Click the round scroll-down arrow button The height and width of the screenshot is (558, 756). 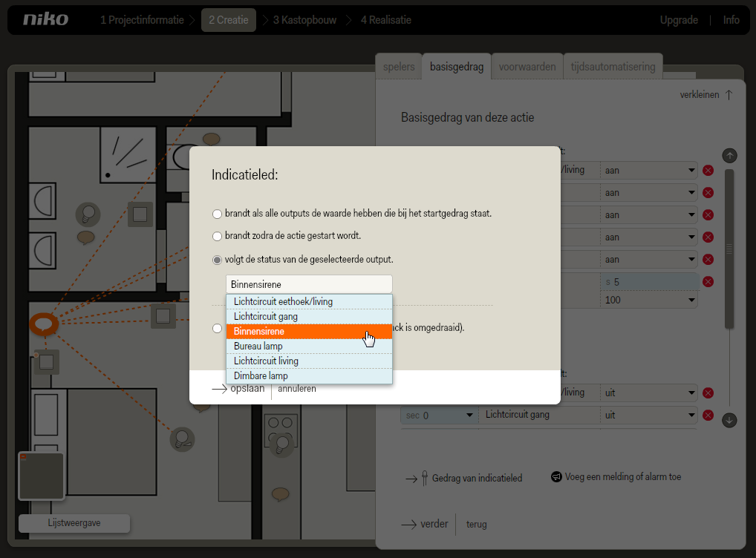pyautogui.click(x=729, y=420)
